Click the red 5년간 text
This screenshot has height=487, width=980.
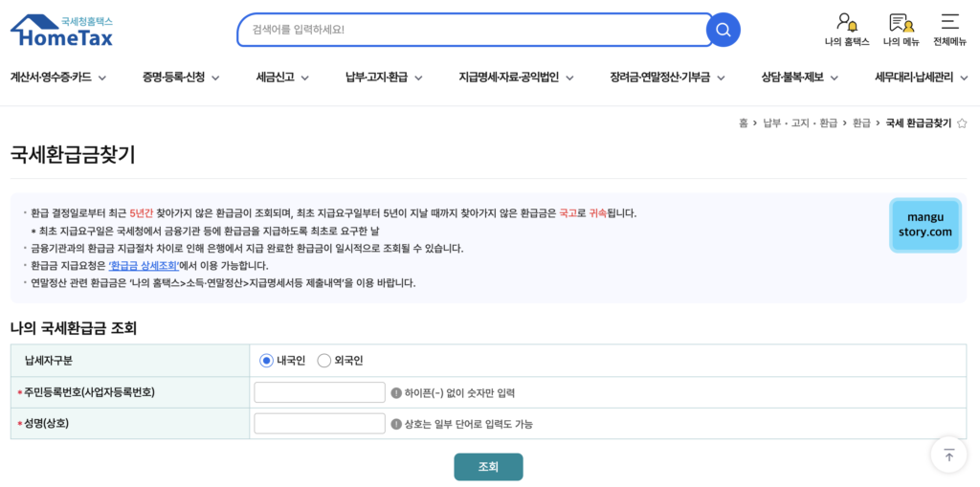click(x=142, y=213)
